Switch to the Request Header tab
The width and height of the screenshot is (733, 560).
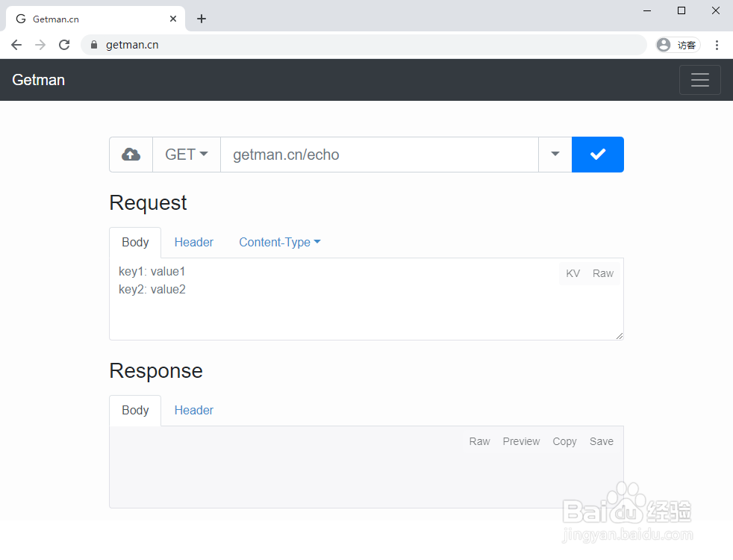[193, 242]
